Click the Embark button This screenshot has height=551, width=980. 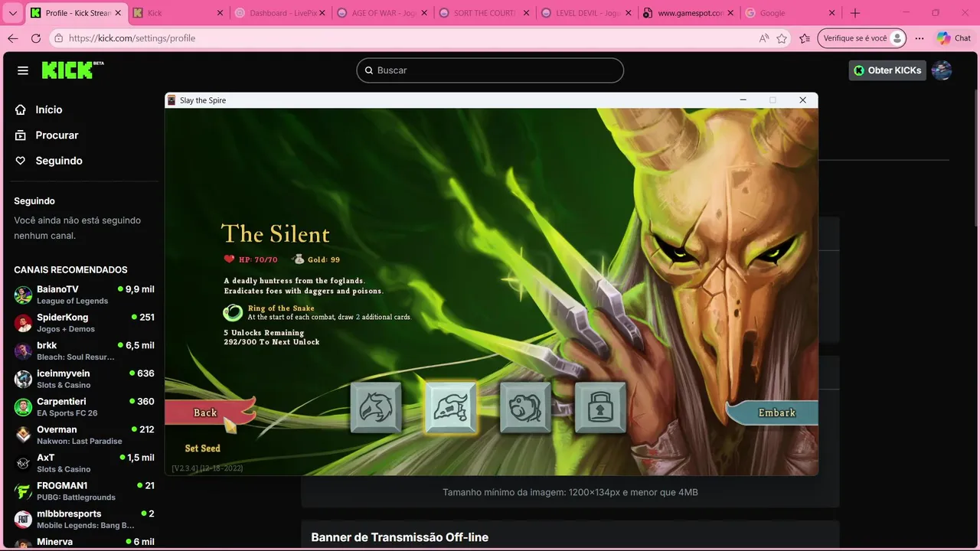point(773,412)
